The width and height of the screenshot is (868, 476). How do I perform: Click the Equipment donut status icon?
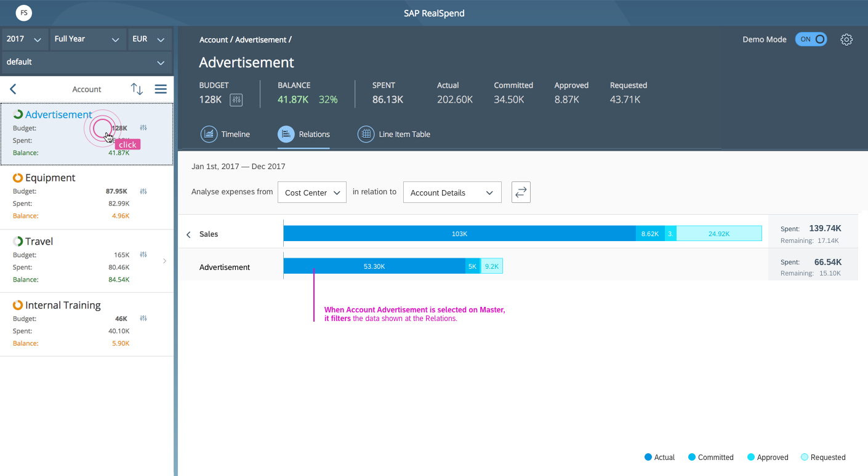18,178
